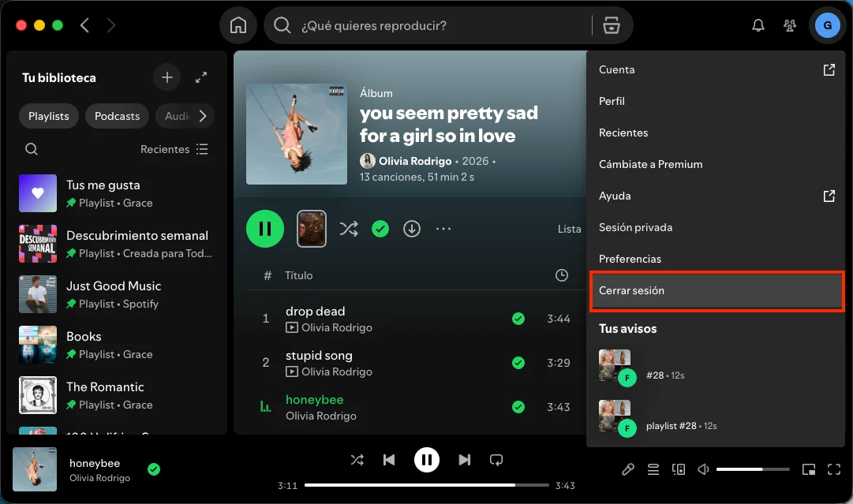
Task: Open Cuenta in the profile menu
Action: (x=716, y=69)
